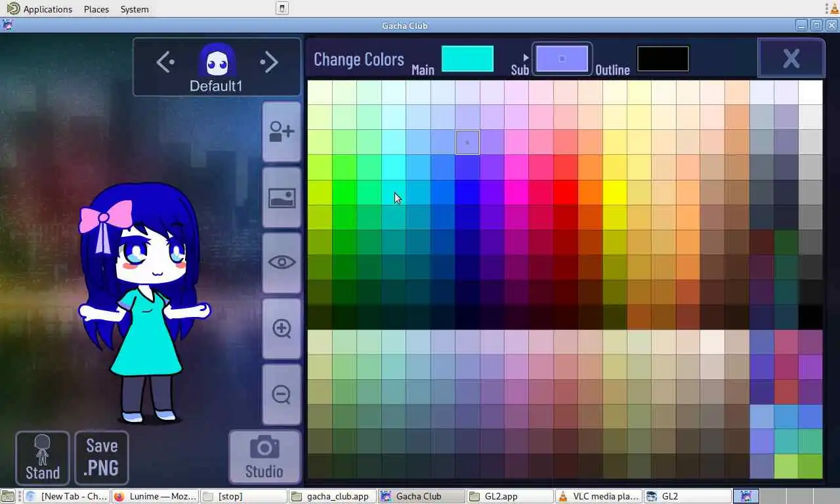
Task: Toggle the eye visibility button
Action: click(x=282, y=262)
